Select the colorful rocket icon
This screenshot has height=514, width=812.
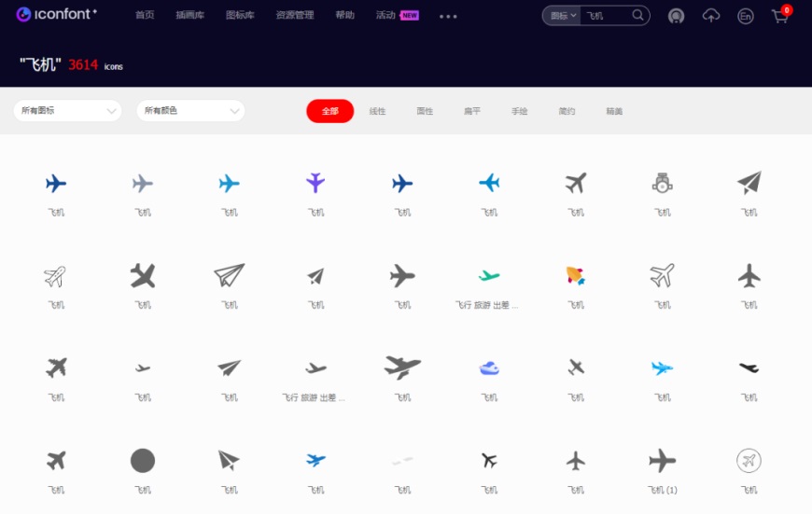pos(575,275)
